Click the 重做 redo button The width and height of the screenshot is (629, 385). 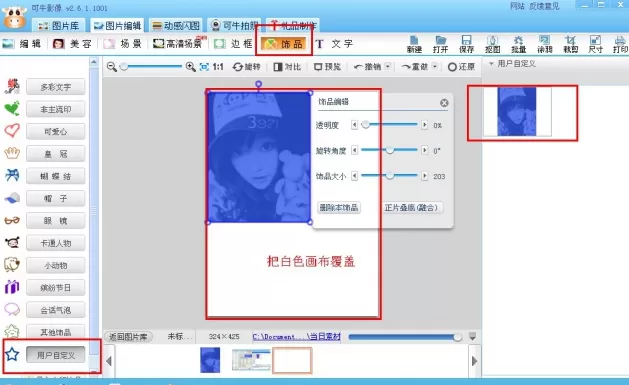pyautogui.click(x=414, y=67)
